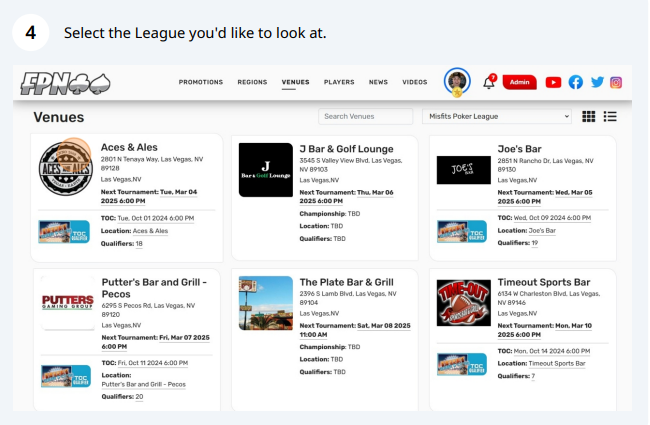This screenshot has height=425, width=650.
Task: Open the Twitter icon link
Action: click(x=597, y=82)
